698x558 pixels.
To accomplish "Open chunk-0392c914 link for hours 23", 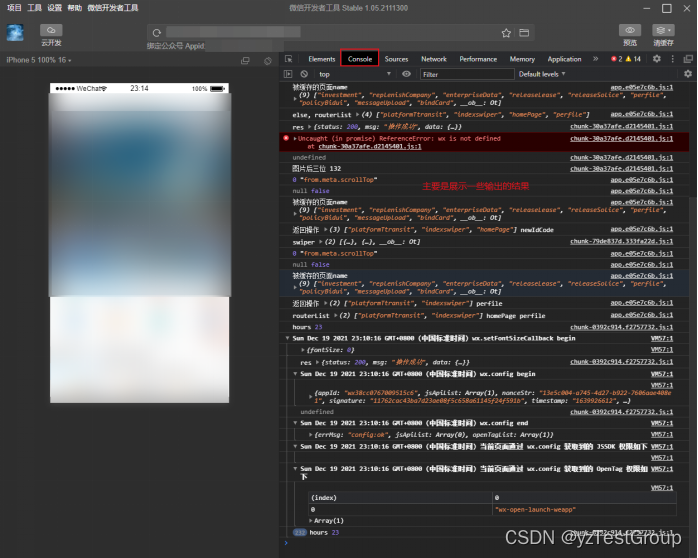I will pos(621,327).
